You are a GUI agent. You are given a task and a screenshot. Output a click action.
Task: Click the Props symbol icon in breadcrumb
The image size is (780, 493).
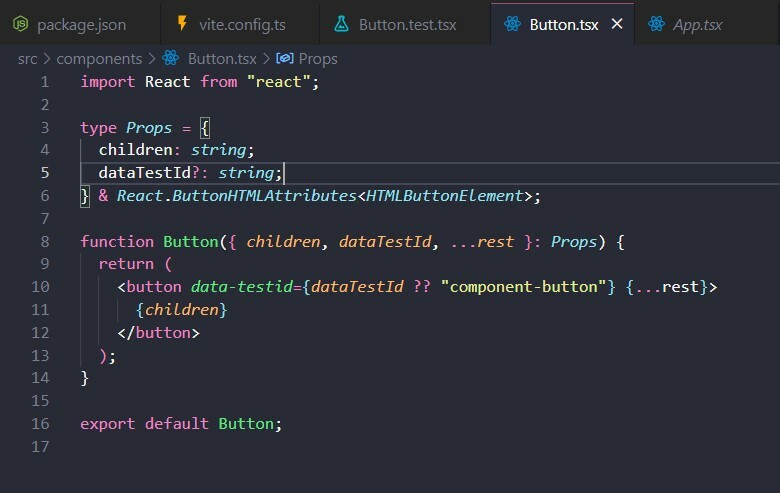coord(285,58)
